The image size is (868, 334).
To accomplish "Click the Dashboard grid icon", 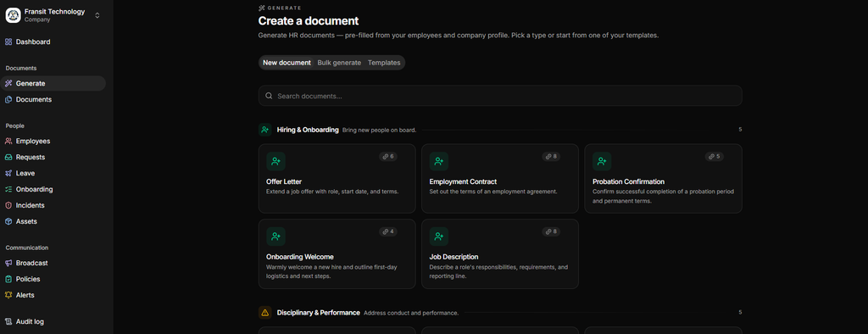I will pyautogui.click(x=8, y=42).
